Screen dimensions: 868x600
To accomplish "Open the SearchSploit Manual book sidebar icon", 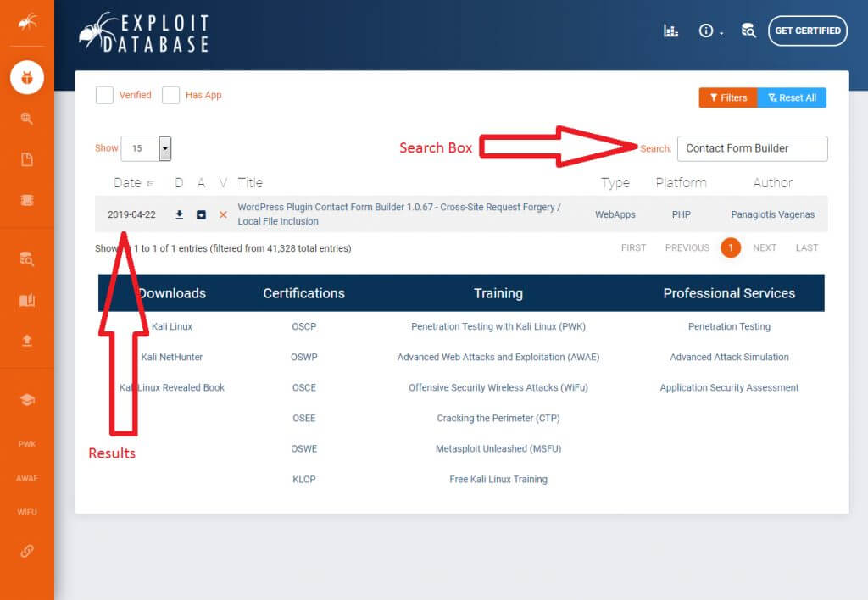I will tap(26, 300).
